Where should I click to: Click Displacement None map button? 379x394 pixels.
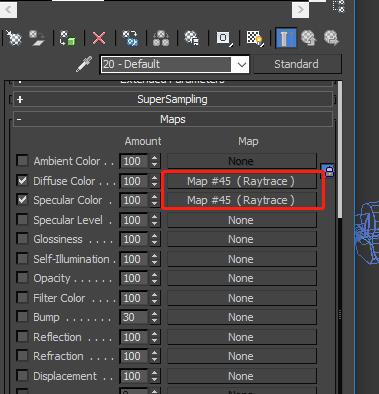coord(241,376)
